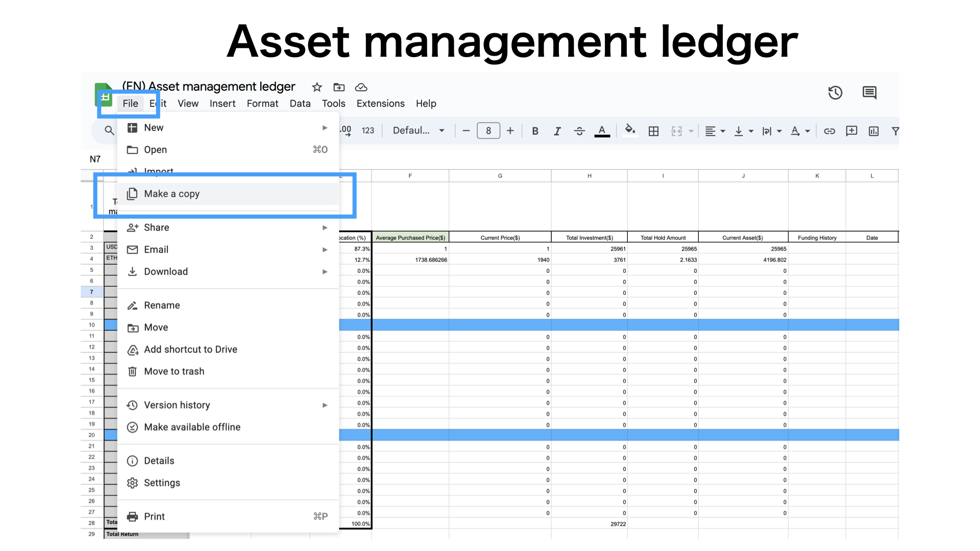Expand the New submenu

[228, 128]
